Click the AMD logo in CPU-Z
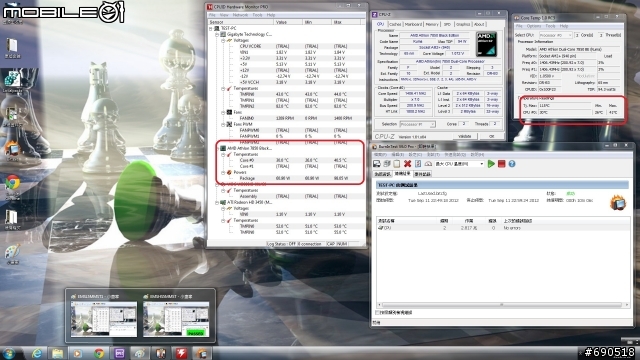Screen dimensions: 640x360 [487, 44]
